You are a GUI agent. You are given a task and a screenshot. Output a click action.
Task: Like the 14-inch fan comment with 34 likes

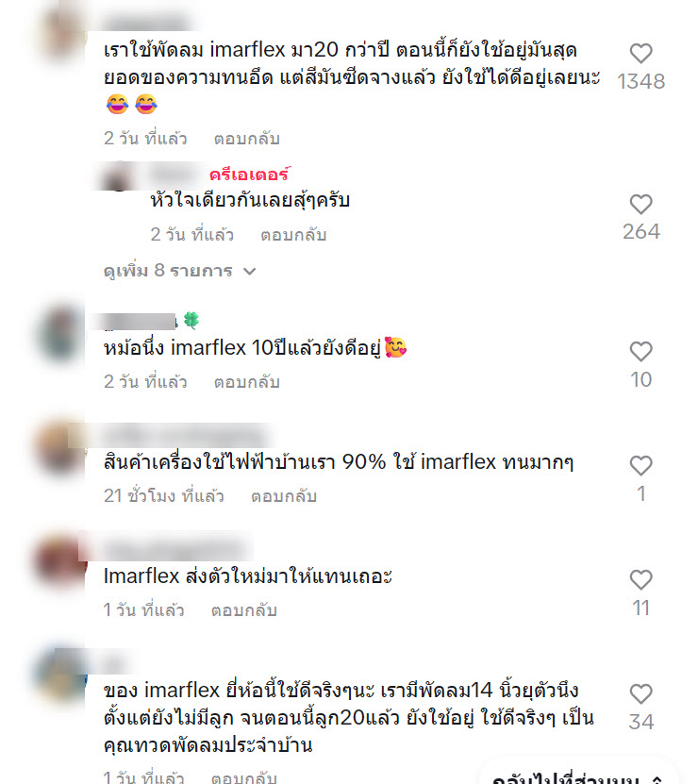(640, 694)
